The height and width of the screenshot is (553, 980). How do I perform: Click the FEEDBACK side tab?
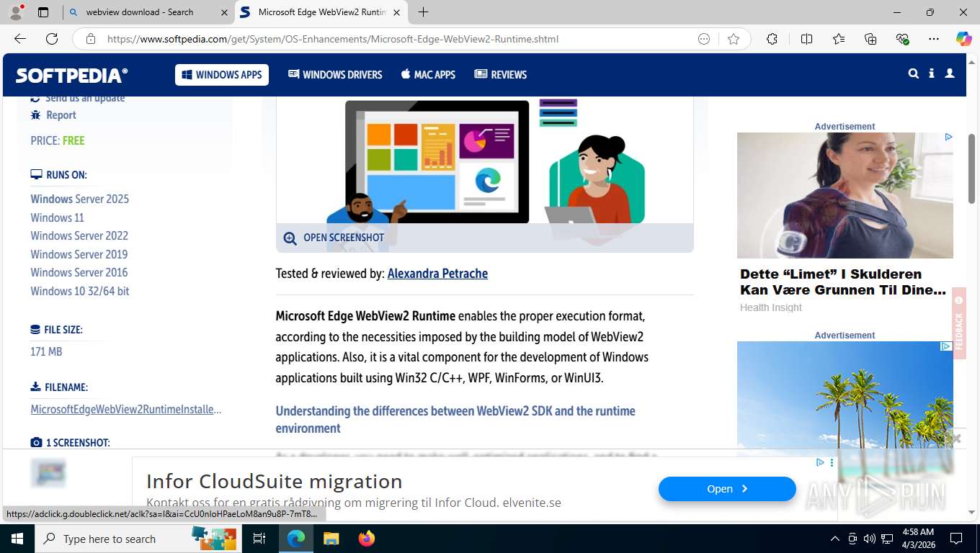[959, 323]
